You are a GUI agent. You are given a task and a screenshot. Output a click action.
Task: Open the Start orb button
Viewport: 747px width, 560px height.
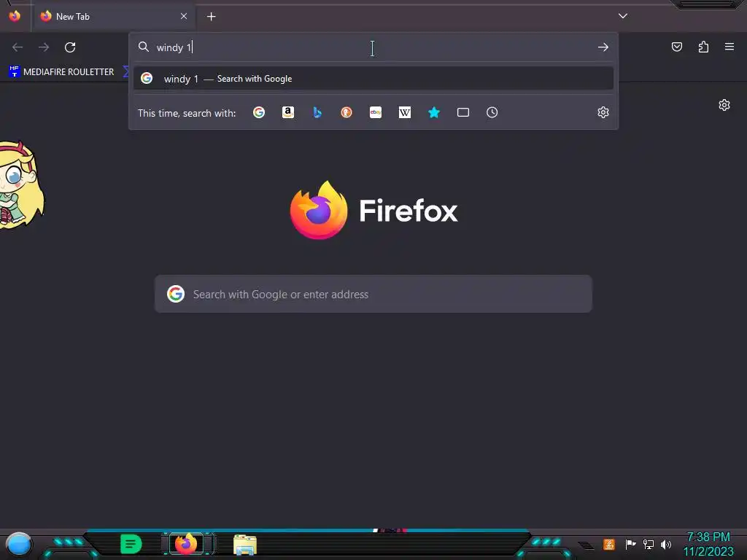click(x=18, y=545)
